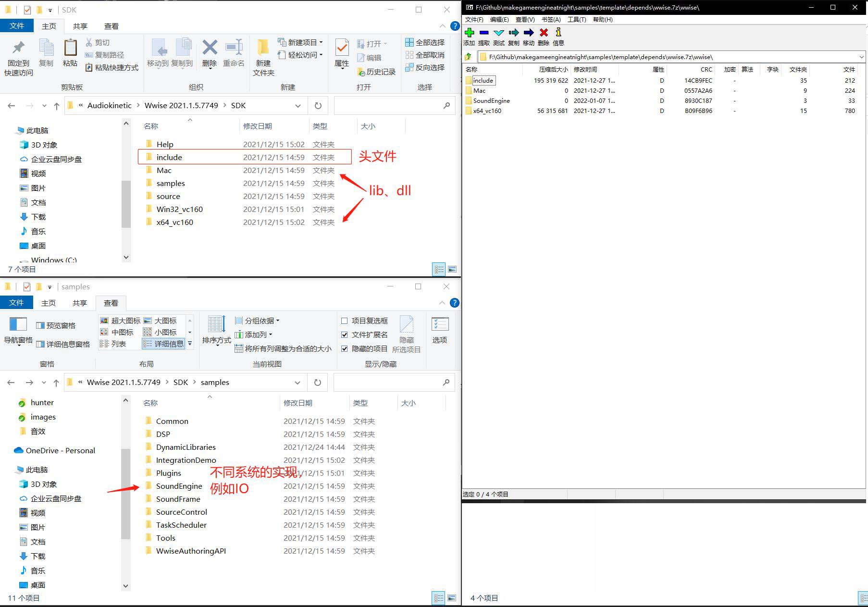The width and height of the screenshot is (868, 607).
Task: Open Add columns (添加列) dropdown in samples window
Action: [x=253, y=334]
